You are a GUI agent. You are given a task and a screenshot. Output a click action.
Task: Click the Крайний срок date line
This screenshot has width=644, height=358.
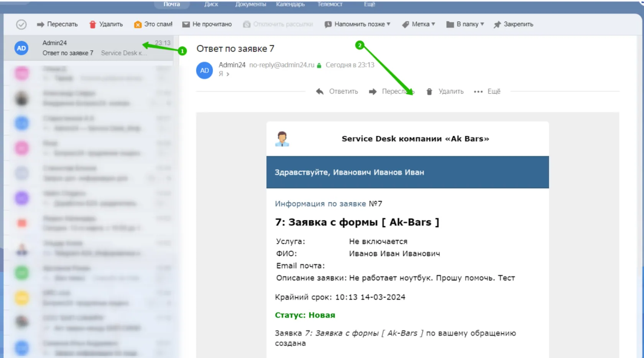340,297
